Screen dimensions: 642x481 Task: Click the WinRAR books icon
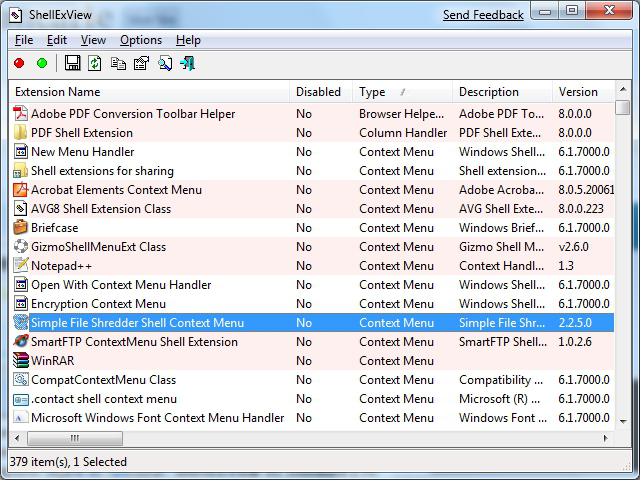pyautogui.click(x=20, y=361)
